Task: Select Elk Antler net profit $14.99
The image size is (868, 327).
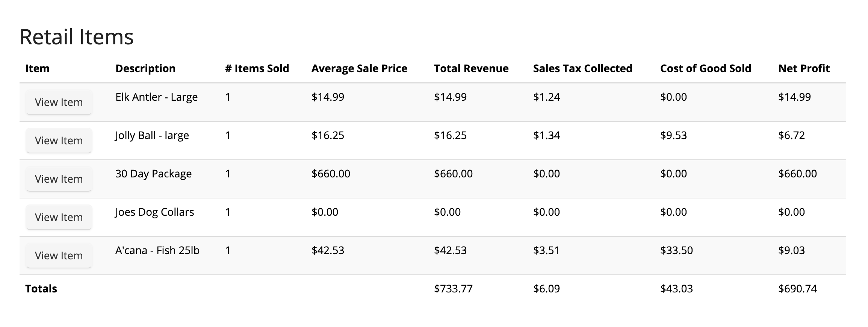Action: point(794,97)
